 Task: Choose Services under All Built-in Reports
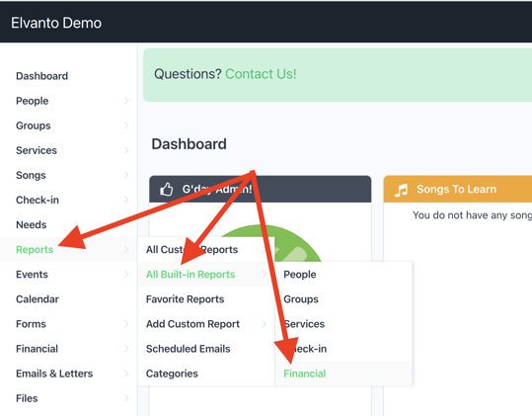coord(344,324)
